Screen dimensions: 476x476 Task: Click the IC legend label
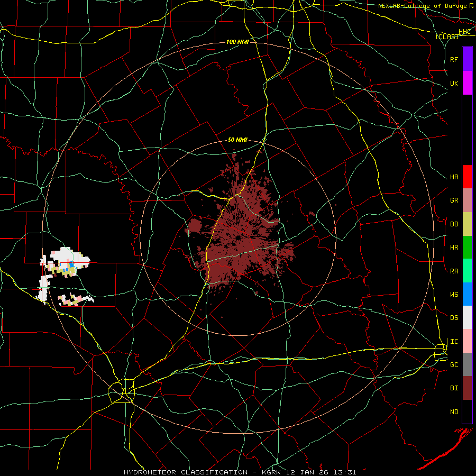click(x=454, y=342)
